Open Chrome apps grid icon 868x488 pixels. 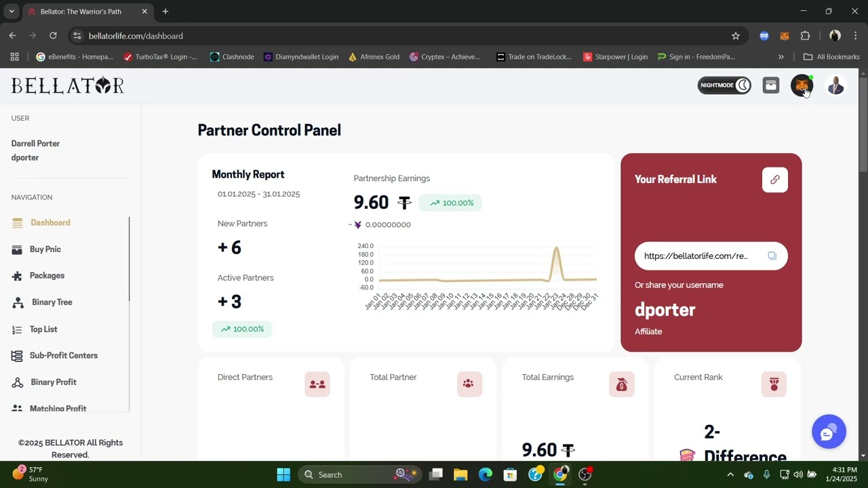coord(14,57)
